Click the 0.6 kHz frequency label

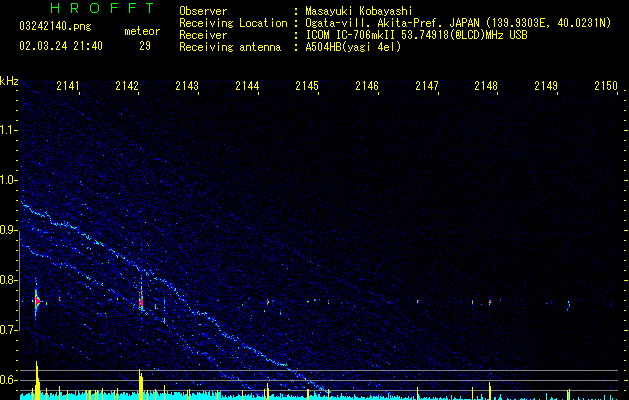pos(9,380)
